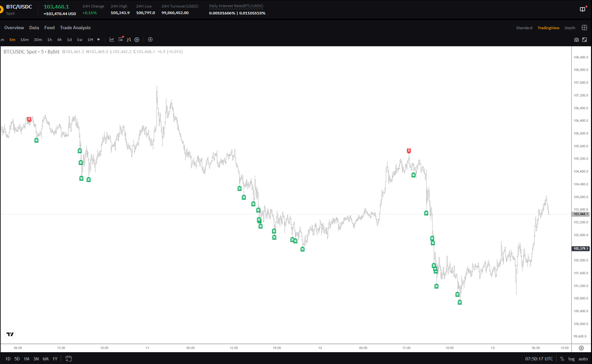Screen dimensions: 592x364
Task: Select the 4h timeframe
Action: click(59, 39)
